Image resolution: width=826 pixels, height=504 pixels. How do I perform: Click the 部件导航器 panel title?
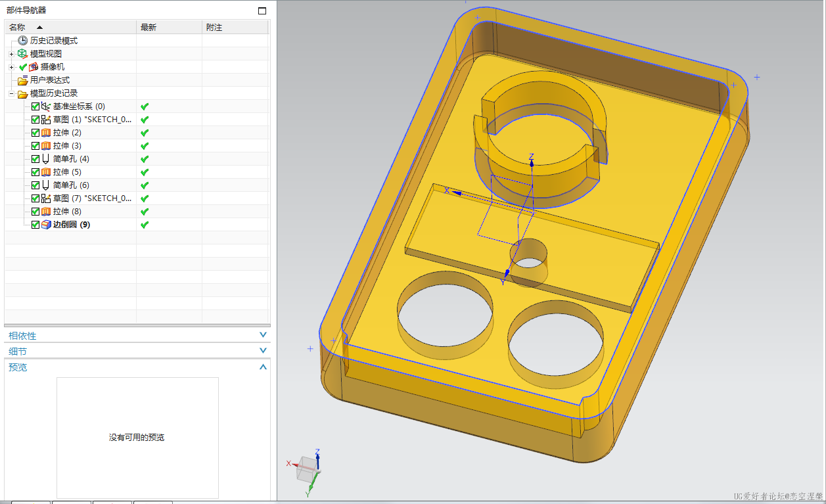(26, 10)
